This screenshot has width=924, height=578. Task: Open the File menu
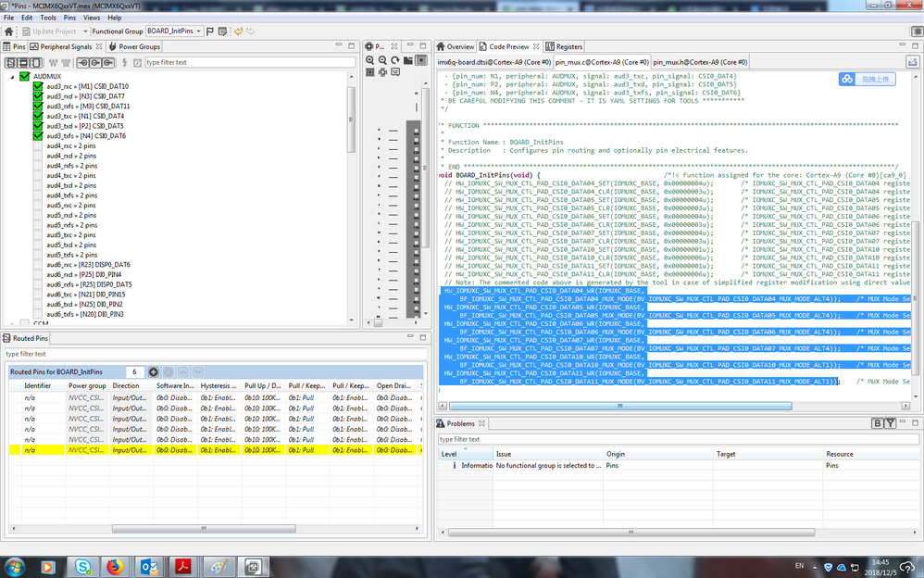[9, 18]
